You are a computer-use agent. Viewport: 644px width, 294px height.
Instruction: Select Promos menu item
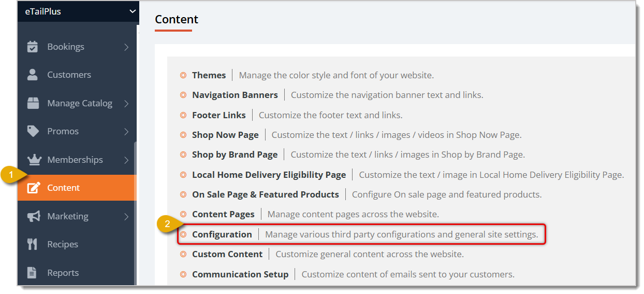click(77, 131)
